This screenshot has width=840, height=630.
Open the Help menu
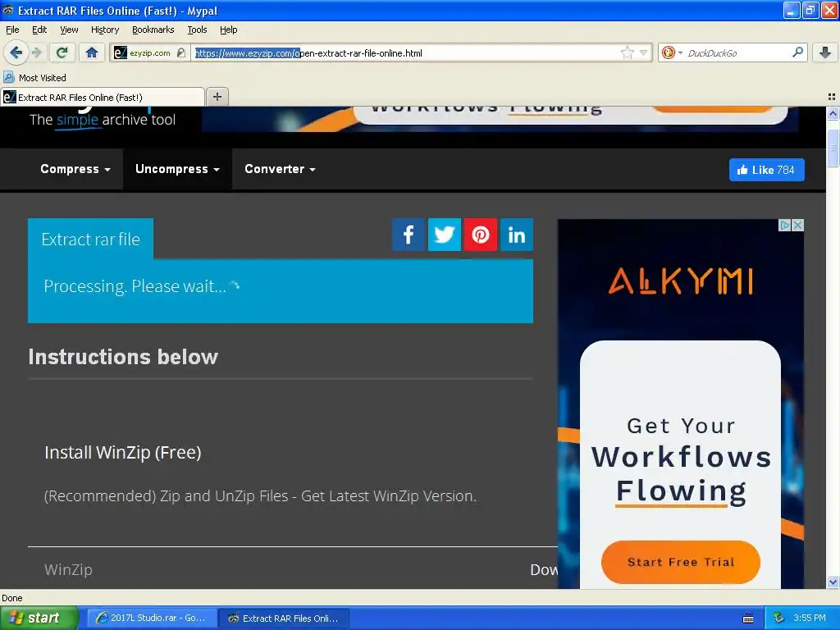click(229, 30)
